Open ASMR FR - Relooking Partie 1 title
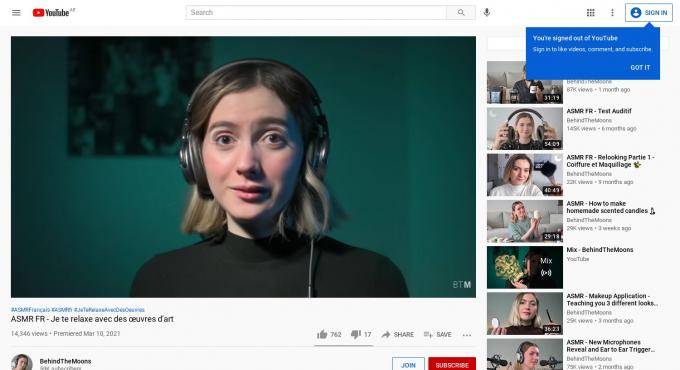 pyautogui.click(x=610, y=161)
